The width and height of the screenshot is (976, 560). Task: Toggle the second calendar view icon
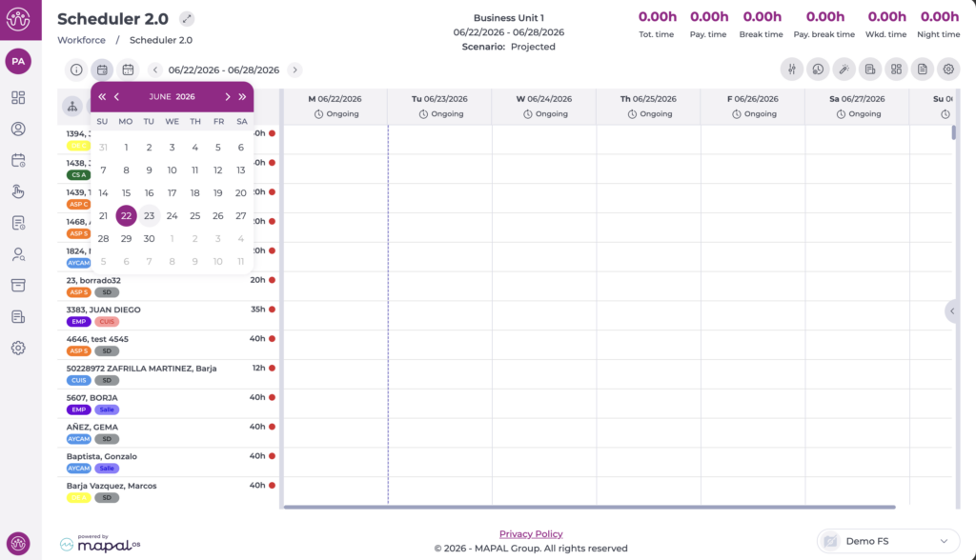pyautogui.click(x=129, y=70)
